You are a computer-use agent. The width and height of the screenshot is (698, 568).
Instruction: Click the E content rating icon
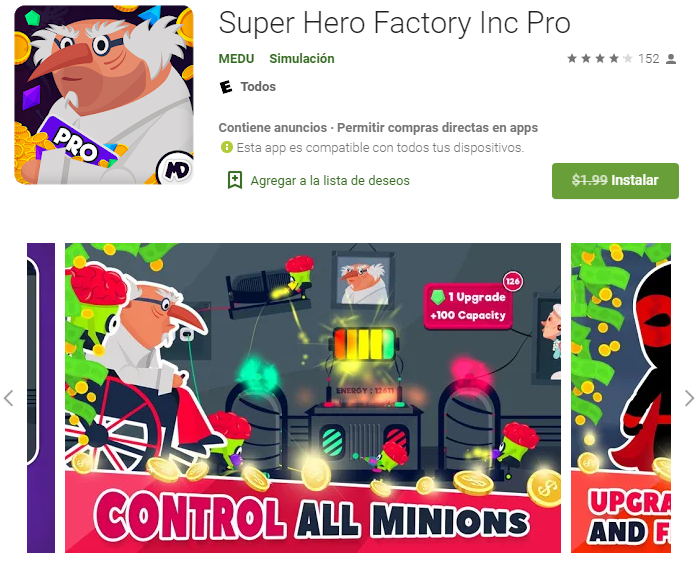pos(226,87)
